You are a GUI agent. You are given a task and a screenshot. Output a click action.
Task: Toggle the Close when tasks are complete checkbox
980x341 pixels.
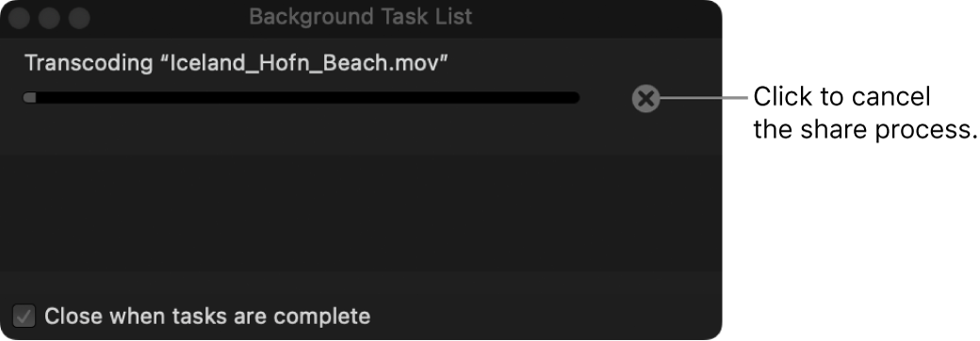tap(24, 316)
